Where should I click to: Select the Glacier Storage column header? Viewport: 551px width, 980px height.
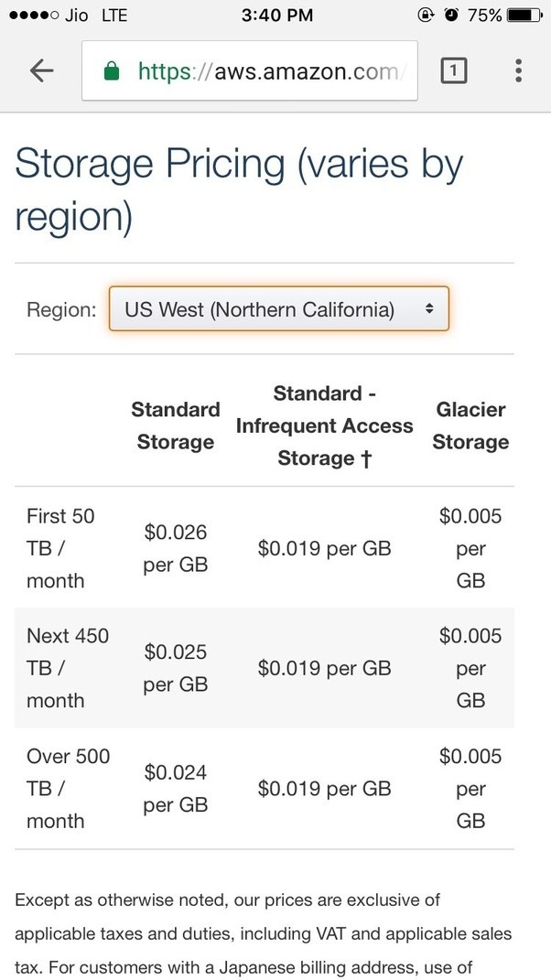[470, 425]
